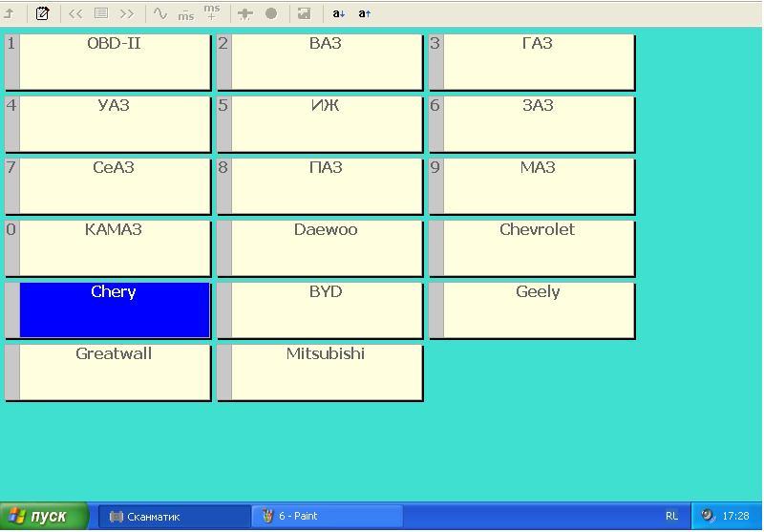Click the up-level arrow toolbar icon

coord(10,13)
